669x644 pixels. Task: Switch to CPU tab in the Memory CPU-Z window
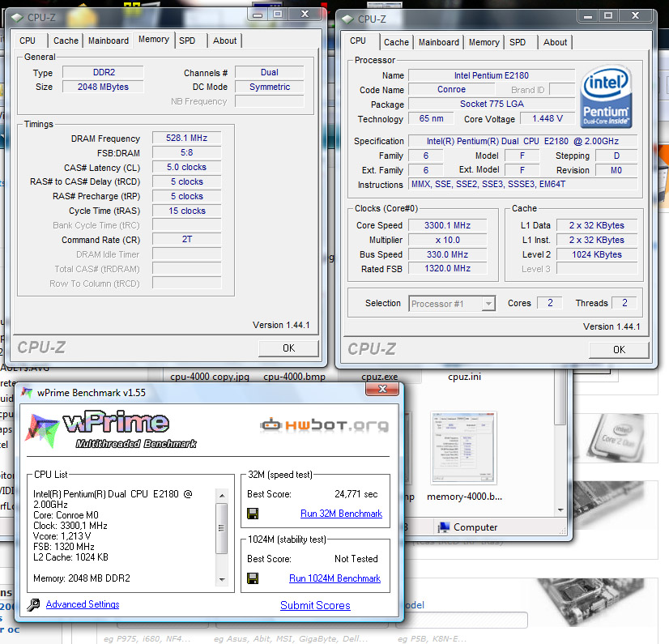click(x=28, y=41)
